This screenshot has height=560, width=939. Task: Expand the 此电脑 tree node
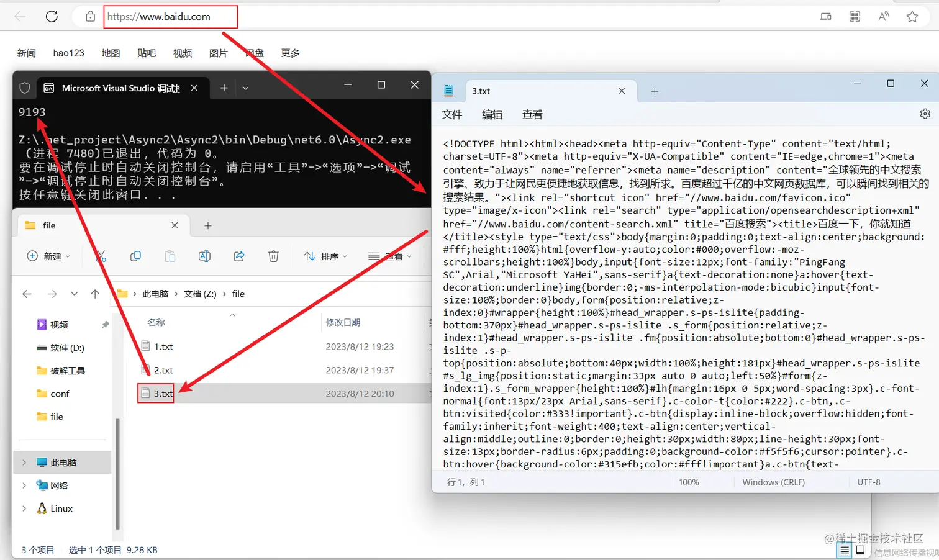point(24,463)
